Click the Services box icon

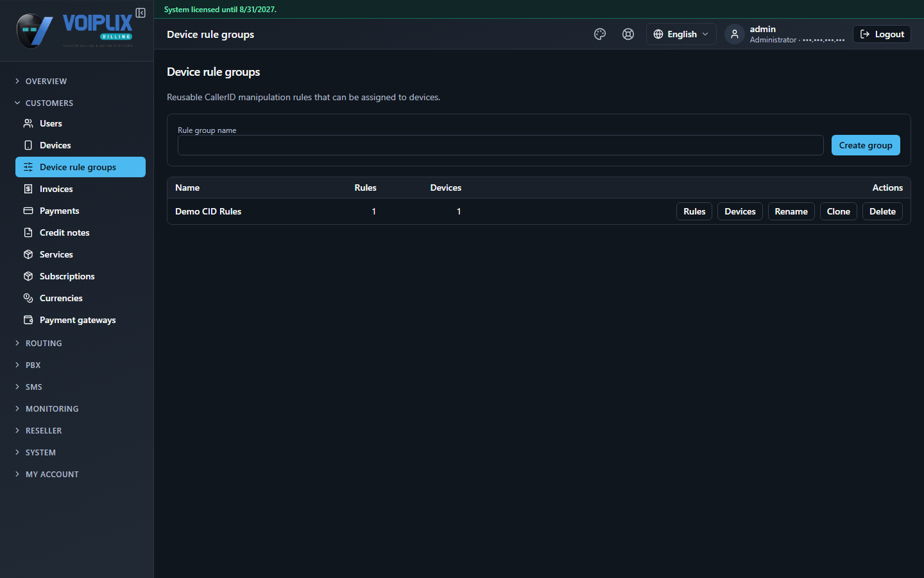click(28, 254)
